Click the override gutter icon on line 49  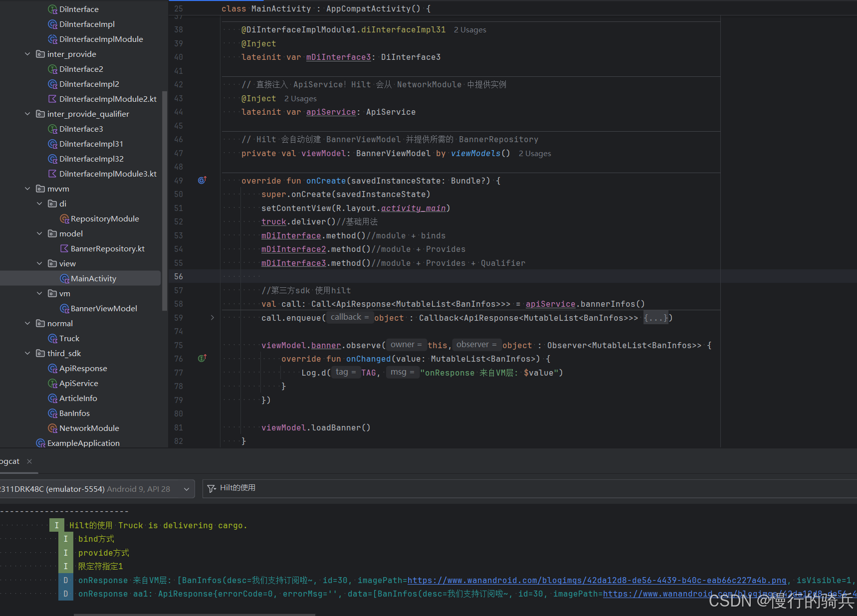(202, 180)
